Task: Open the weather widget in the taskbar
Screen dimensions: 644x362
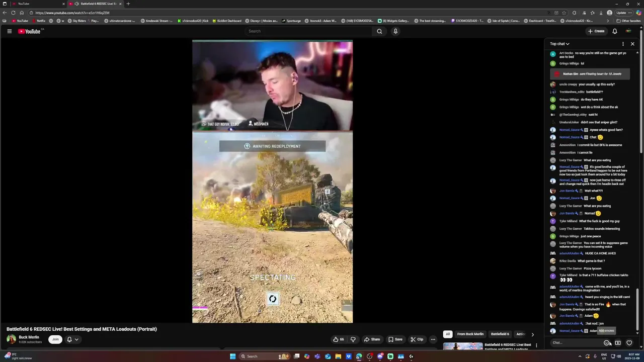Action: [x=18, y=356]
